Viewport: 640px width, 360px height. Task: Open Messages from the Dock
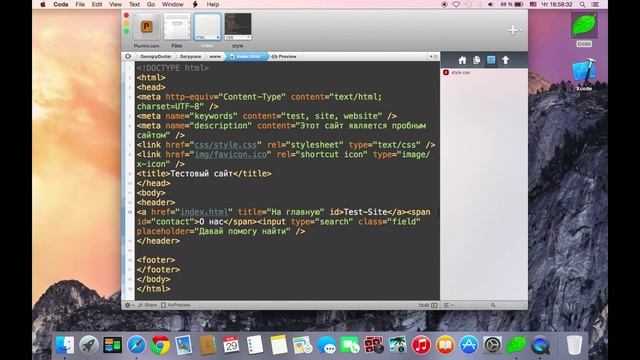click(x=326, y=345)
